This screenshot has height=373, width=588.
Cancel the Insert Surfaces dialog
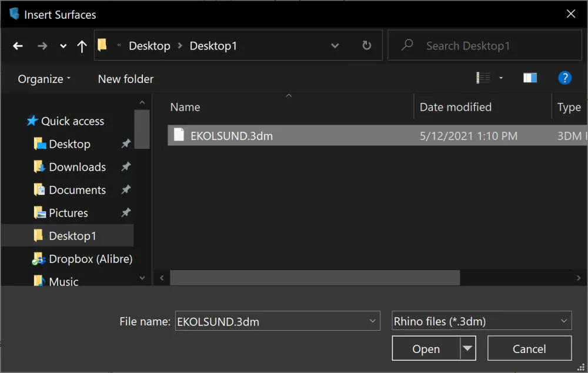coord(530,349)
